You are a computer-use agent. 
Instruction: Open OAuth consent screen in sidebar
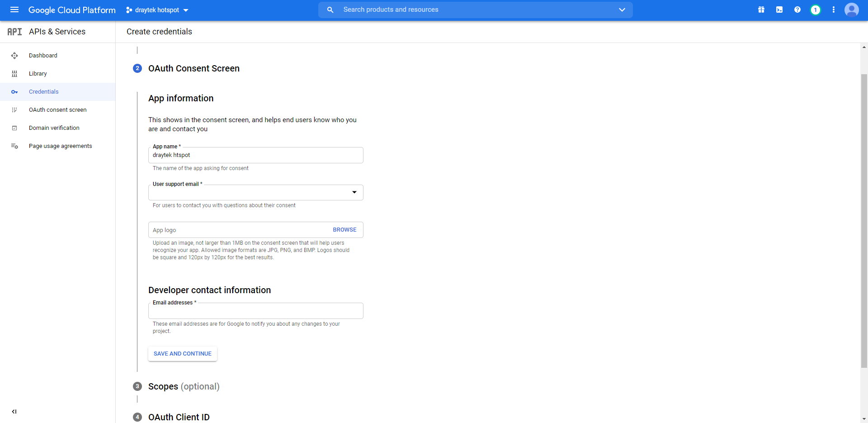[x=58, y=110]
